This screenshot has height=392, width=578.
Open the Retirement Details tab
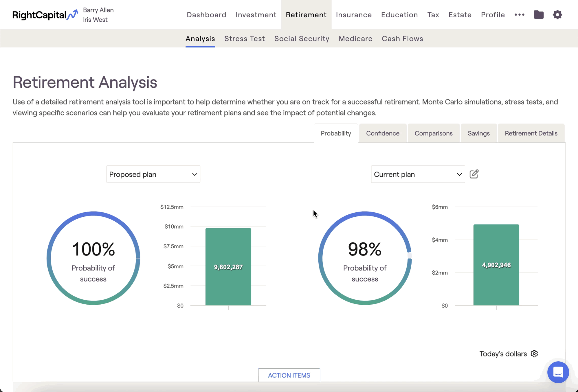[531, 133]
